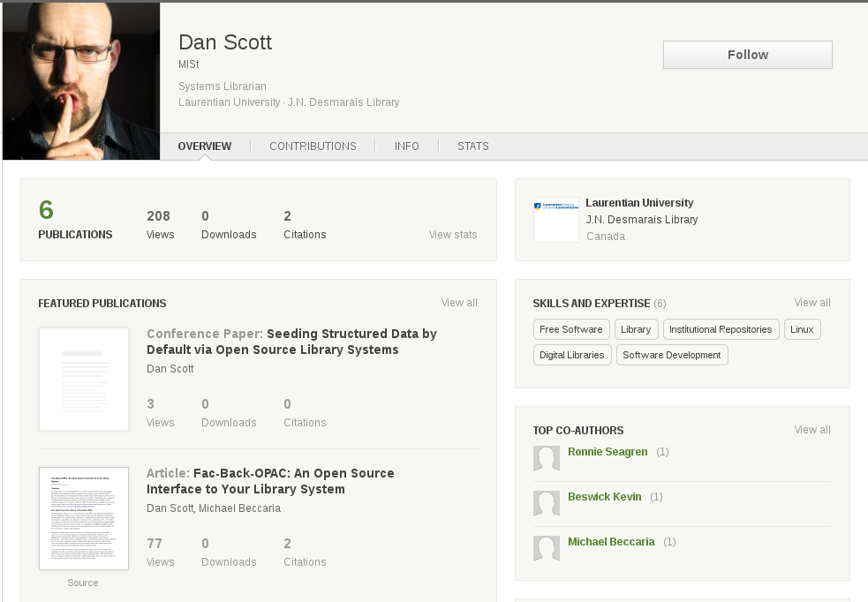Select the Linux skill tag
Screen dimensions: 868x602
click(x=802, y=329)
